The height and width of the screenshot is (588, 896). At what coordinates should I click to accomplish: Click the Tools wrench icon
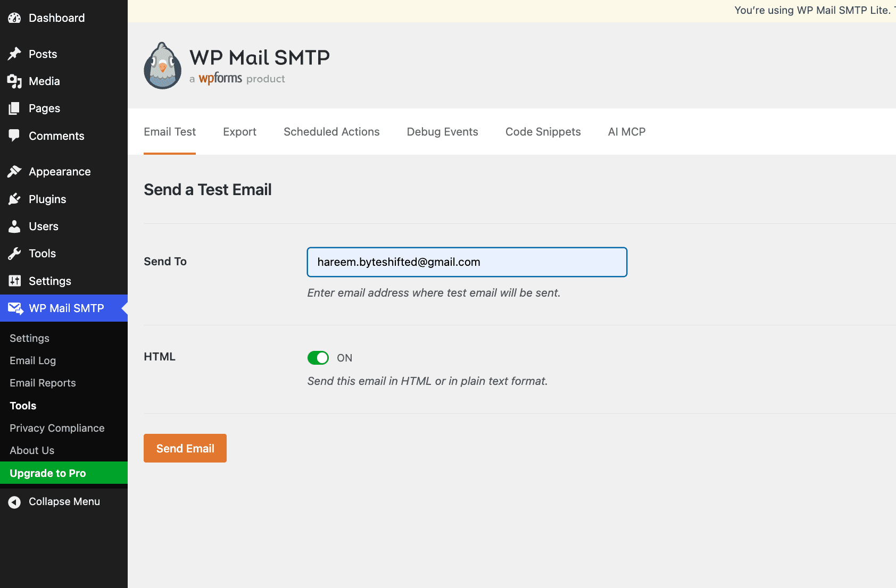coord(14,254)
